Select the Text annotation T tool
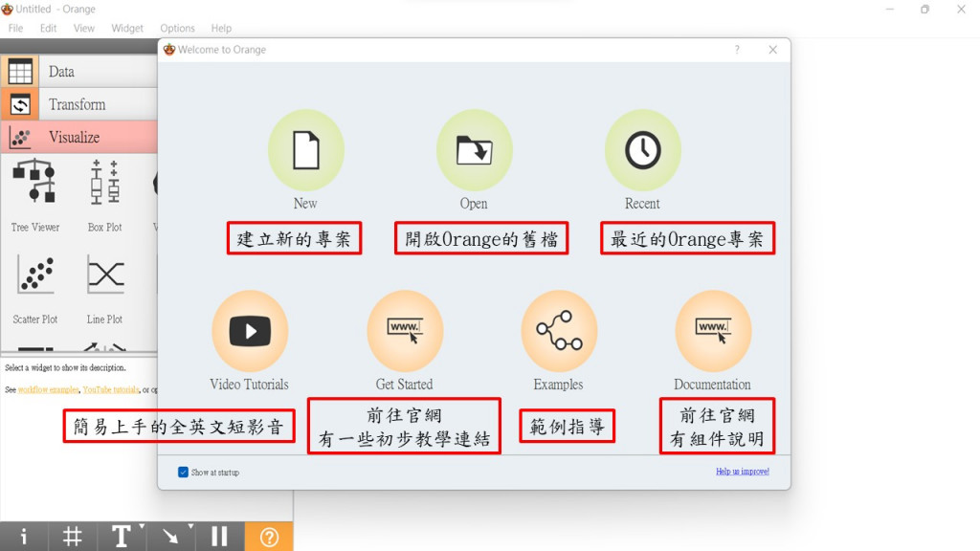 pyautogui.click(x=121, y=536)
